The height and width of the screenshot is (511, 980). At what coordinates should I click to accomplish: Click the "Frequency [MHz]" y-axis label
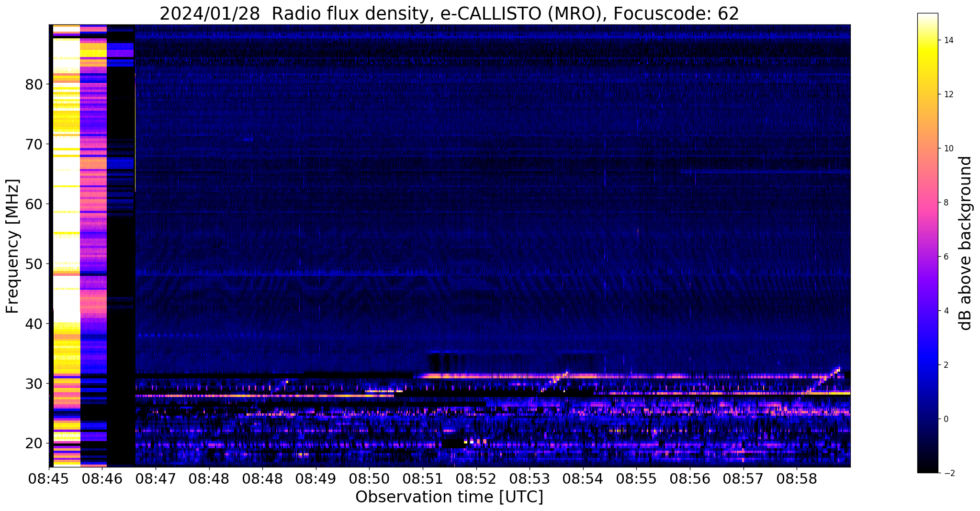(x=12, y=246)
